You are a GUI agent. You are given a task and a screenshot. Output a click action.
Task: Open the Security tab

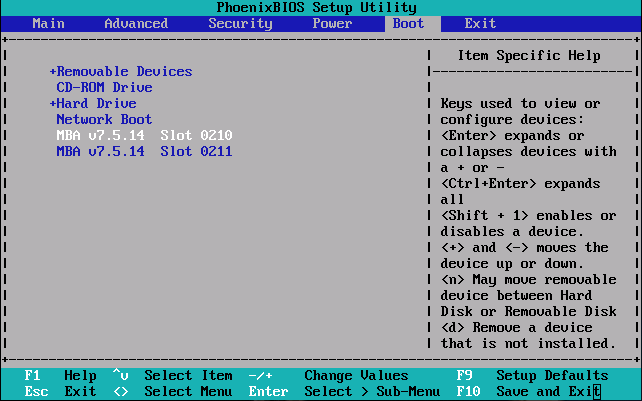click(240, 23)
